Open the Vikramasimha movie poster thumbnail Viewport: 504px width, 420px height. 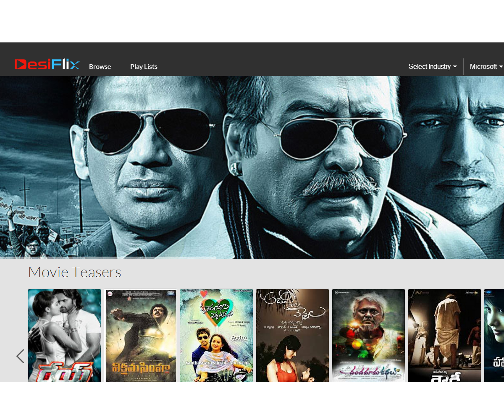click(x=140, y=336)
